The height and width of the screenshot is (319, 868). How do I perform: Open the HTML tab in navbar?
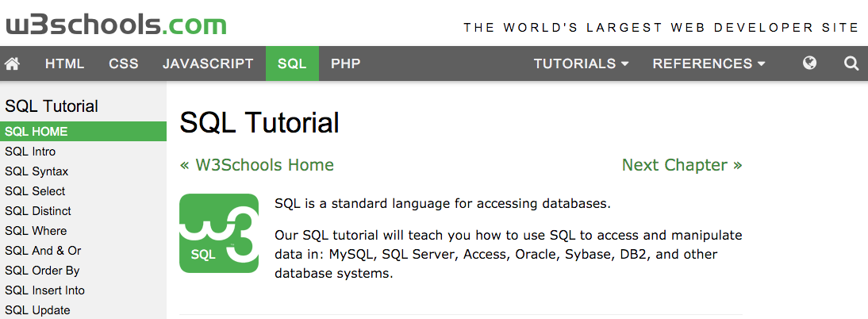point(65,63)
